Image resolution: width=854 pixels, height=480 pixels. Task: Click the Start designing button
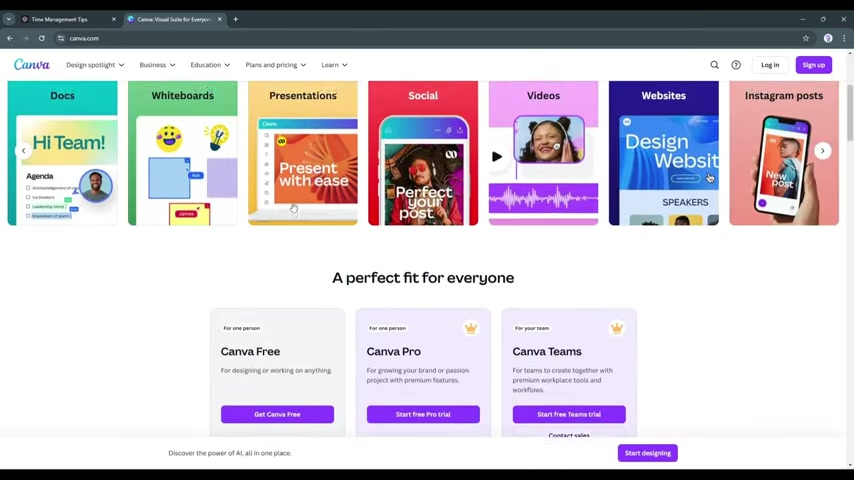pos(648,453)
